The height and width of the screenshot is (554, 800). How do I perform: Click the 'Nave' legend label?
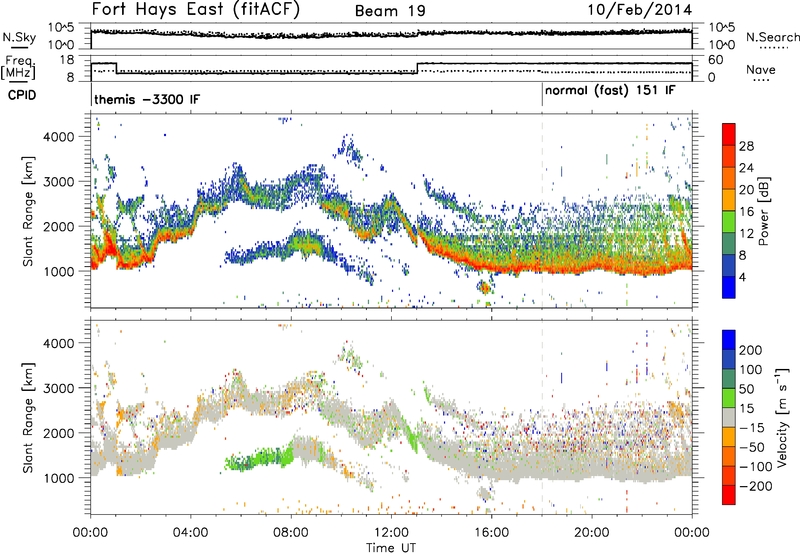coord(761,69)
